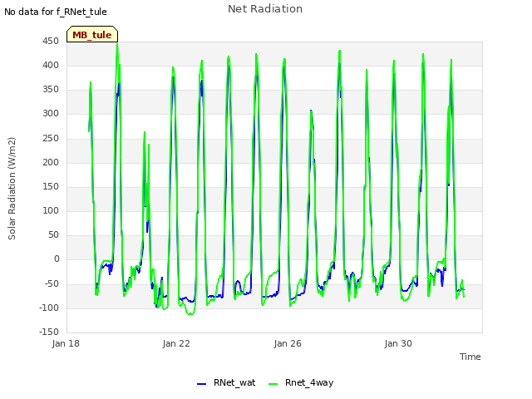Click the 300 y-axis tick label
Viewport: 532px width, 399px height.
51,114
